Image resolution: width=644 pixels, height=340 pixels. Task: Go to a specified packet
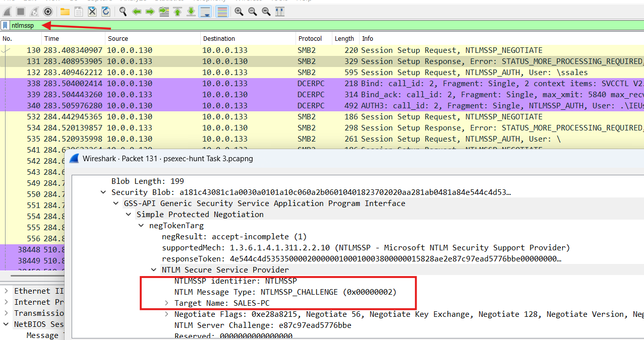164,11
